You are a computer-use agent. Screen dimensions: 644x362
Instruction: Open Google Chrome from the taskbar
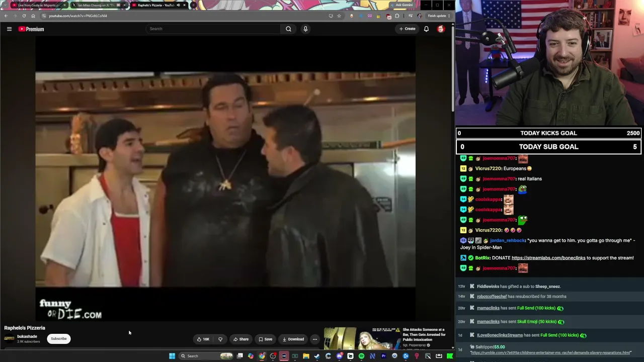(262, 356)
